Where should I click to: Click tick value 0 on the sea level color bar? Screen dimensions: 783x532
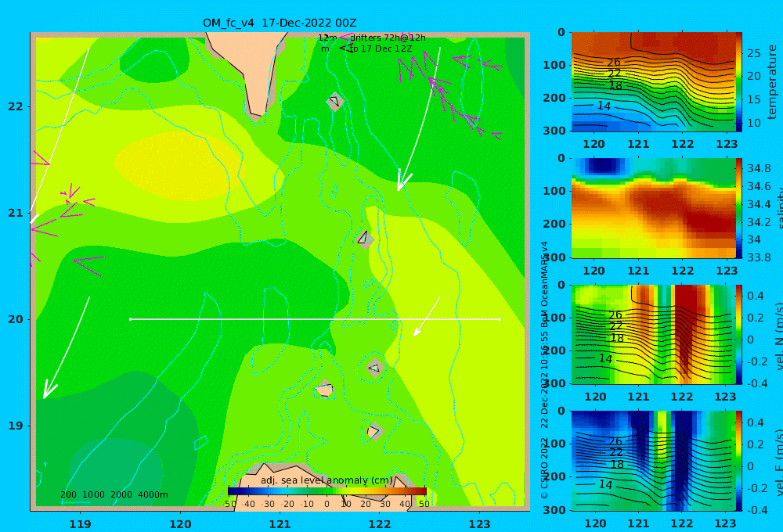[327, 504]
